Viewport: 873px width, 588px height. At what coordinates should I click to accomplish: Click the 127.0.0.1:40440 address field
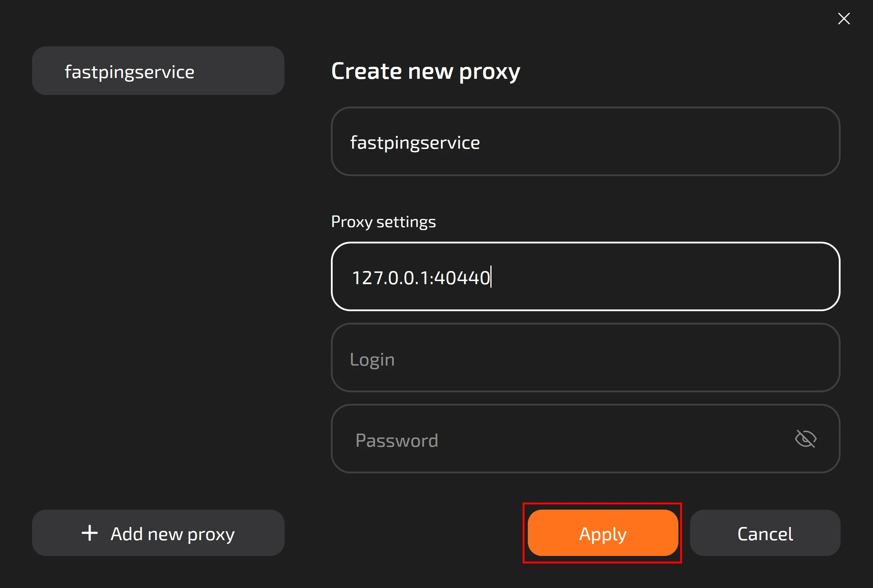585,277
